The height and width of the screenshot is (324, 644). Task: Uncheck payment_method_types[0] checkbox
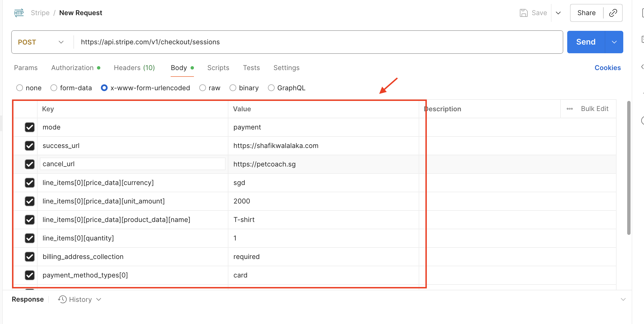click(30, 275)
